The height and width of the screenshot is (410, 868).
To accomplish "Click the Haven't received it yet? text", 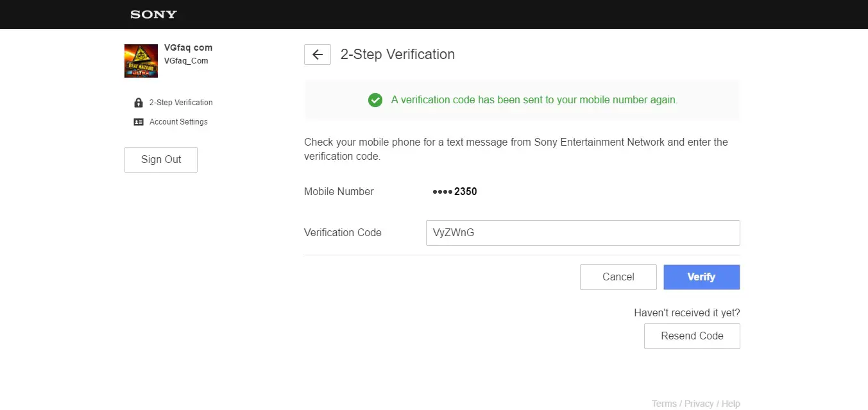I will pyautogui.click(x=687, y=313).
